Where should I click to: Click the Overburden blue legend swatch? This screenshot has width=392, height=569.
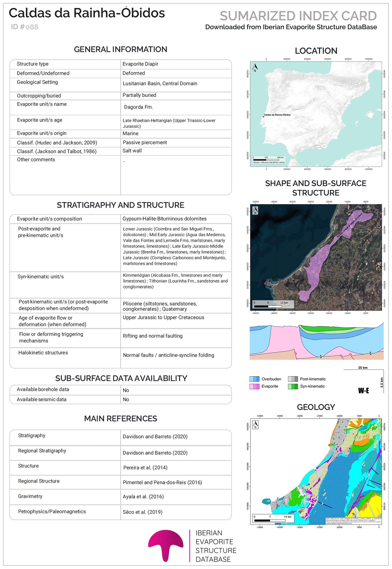(x=254, y=379)
